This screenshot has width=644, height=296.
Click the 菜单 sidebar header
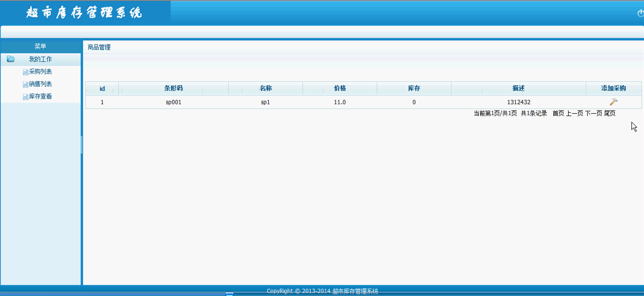tap(40, 47)
